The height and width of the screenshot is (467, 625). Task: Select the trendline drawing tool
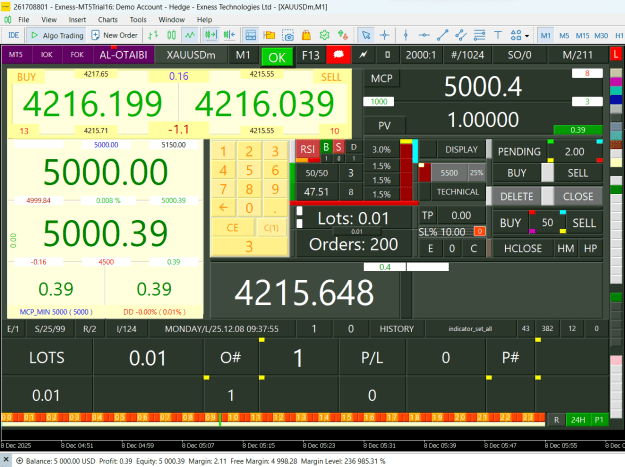442,35
